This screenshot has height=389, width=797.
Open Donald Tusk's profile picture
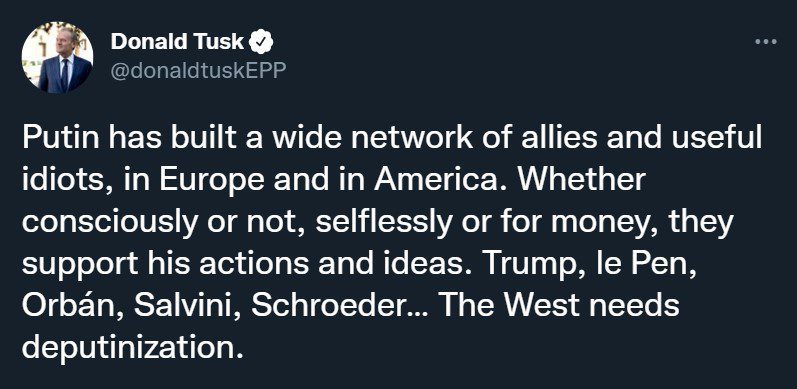[x=57, y=57]
